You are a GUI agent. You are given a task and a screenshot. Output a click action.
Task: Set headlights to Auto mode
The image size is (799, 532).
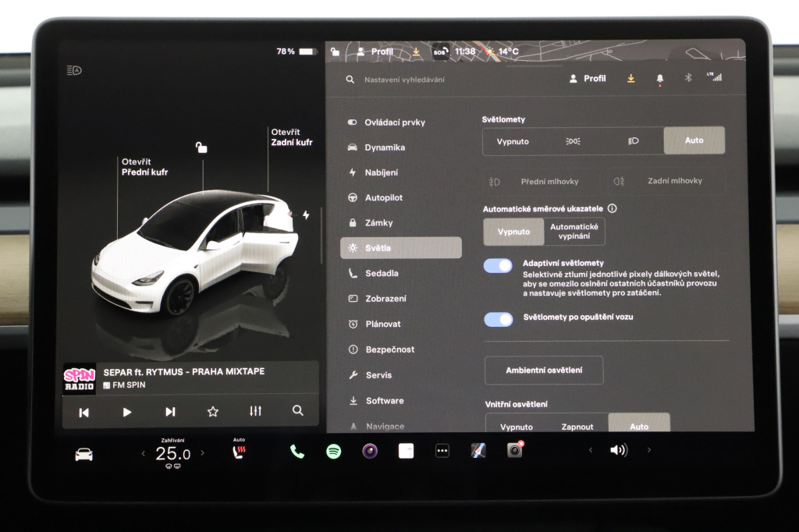pyautogui.click(x=694, y=140)
